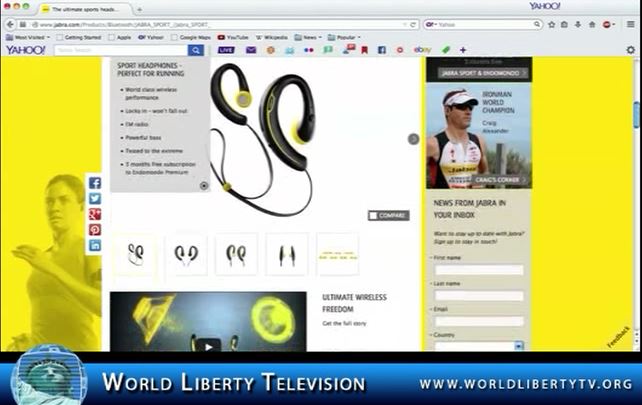This screenshot has height=405, width=642.
Task: Open the URL bar history dropdown arrow
Action: [x=405, y=25]
